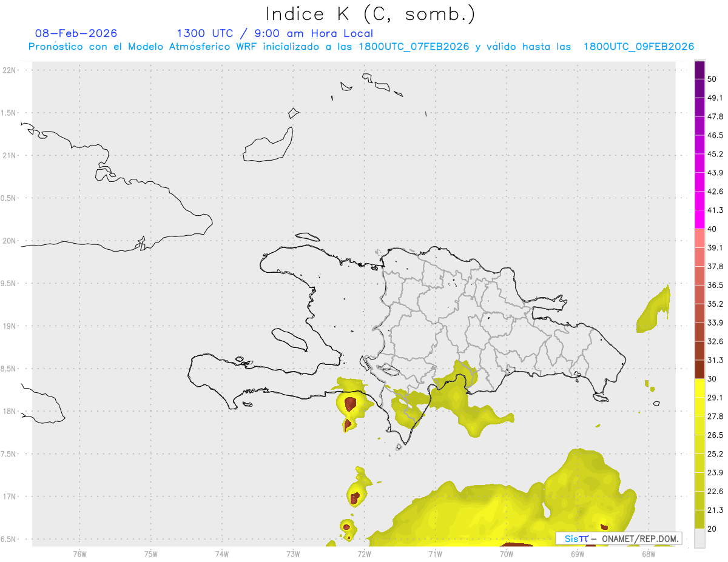Screen dimensions: 728x562
Task: Select the date text "08-Feb-2026"
Action: [76, 33]
